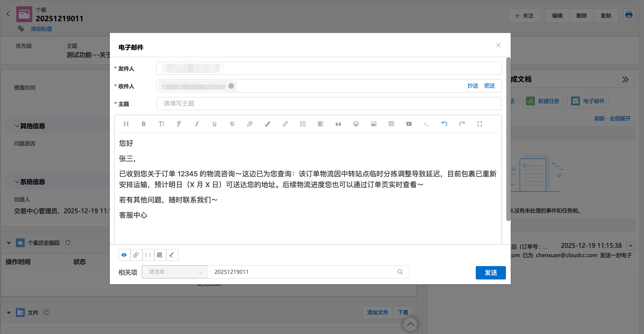Insert an emoji into the email
Screen dimensions: 644x334
[356, 124]
